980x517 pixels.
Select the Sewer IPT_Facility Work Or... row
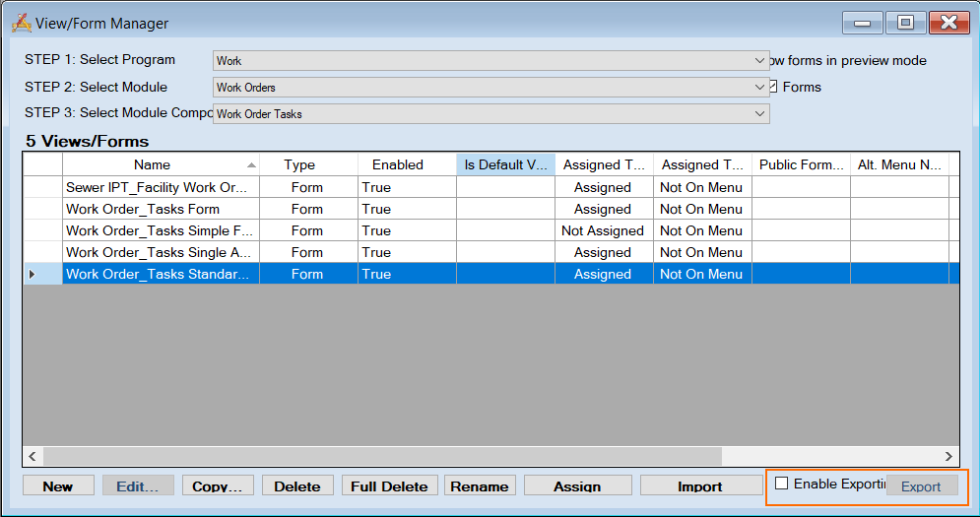coord(490,187)
